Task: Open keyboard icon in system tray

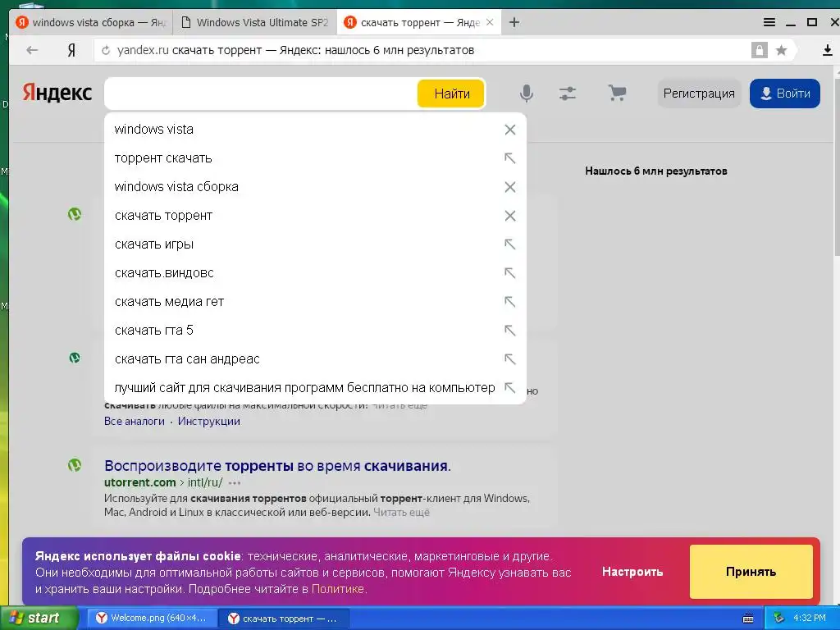Action: 748,619
